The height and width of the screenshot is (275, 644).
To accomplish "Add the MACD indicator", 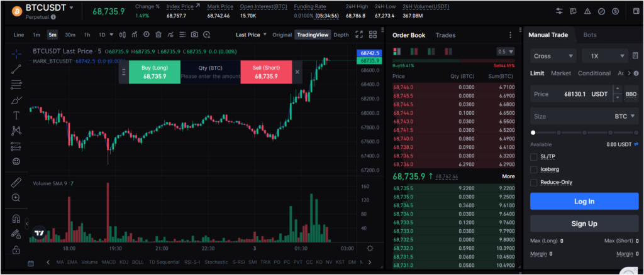I will 108,262.
